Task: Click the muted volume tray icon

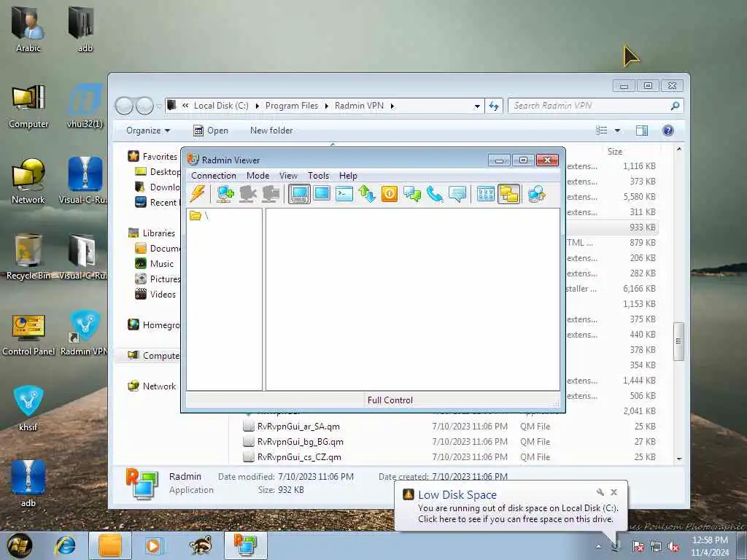Action: pos(673,547)
